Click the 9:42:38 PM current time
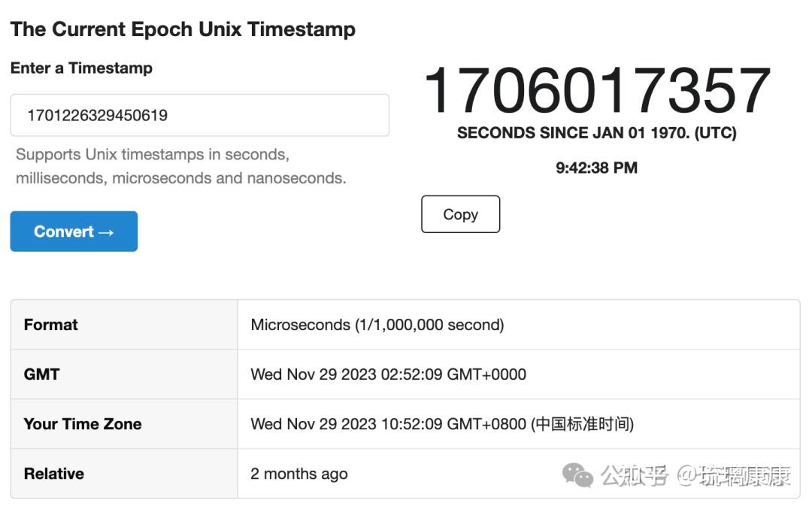812x509 pixels. point(596,168)
